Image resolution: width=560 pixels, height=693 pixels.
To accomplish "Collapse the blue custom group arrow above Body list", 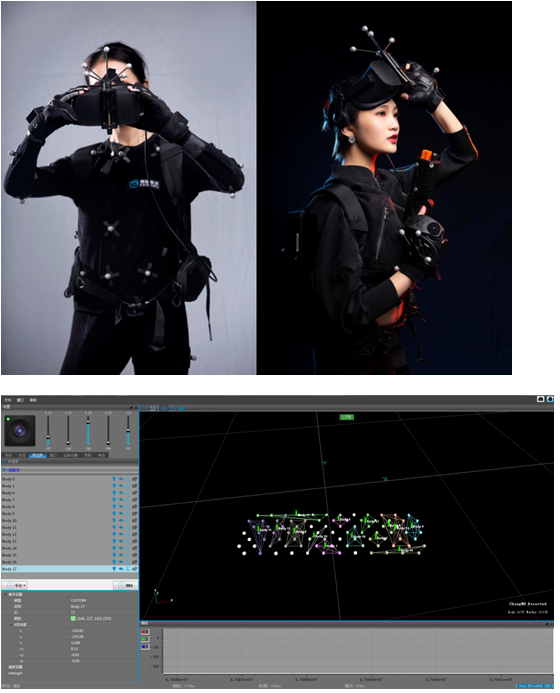I will click(4, 470).
